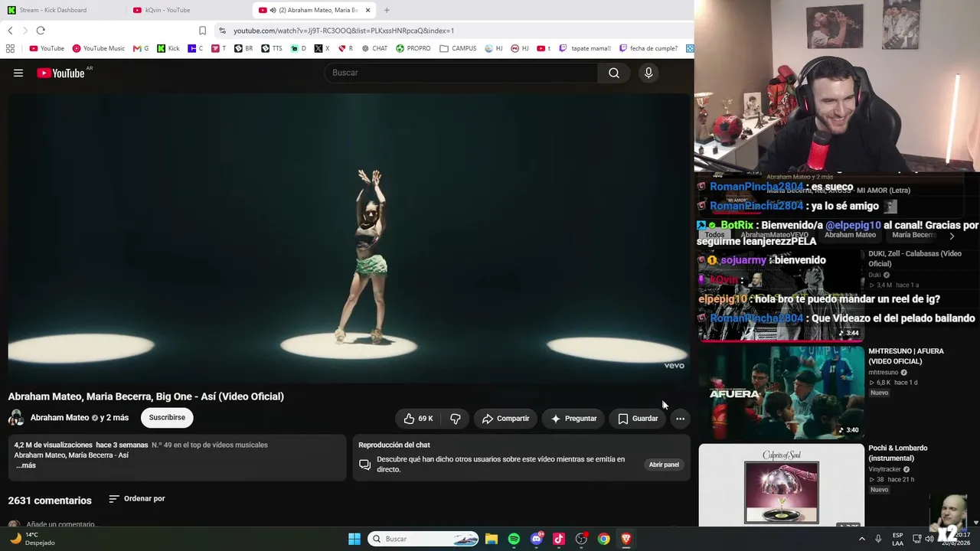Open the CHAT bookmark
Image resolution: width=980 pixels, height=551 pixels.
coord(374,48)
